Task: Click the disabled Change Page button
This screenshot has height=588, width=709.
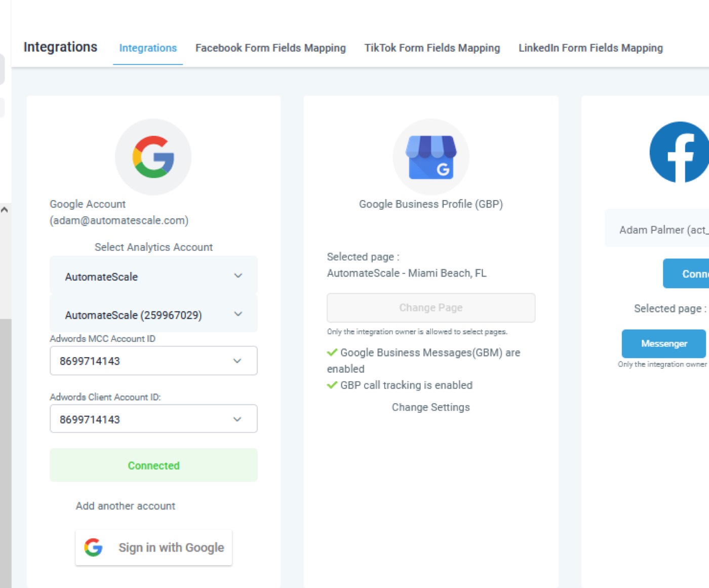Action: [x=431, y=307]
